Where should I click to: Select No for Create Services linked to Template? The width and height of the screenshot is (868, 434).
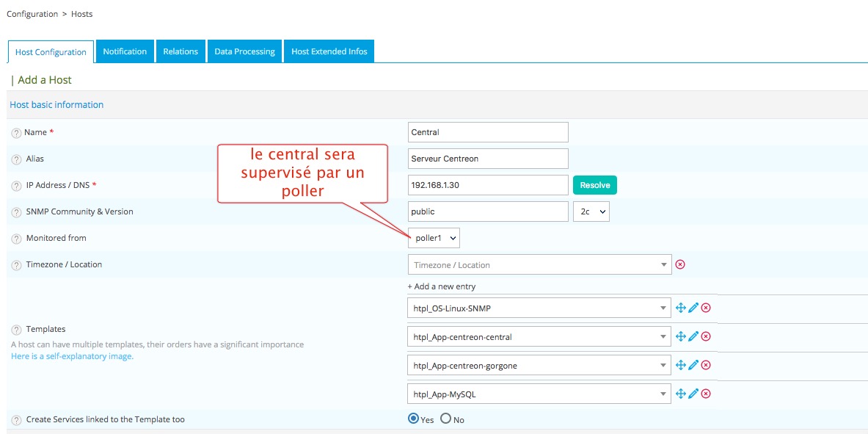click(445, 419)
